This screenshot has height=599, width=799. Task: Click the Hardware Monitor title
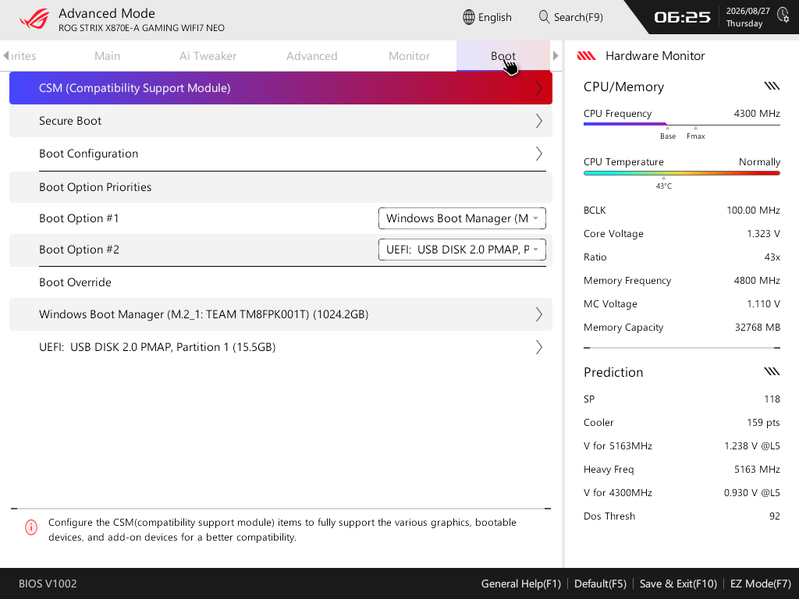(655, 56)
